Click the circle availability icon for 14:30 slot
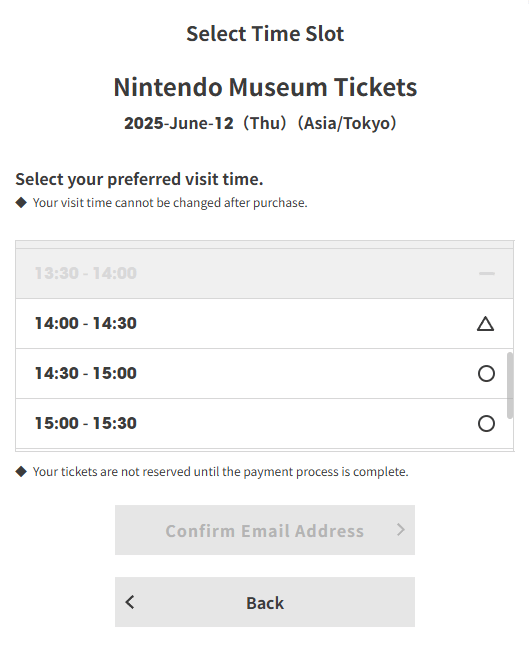The width and height of the screenshot is (529, 649). click(x=486, y=373)
